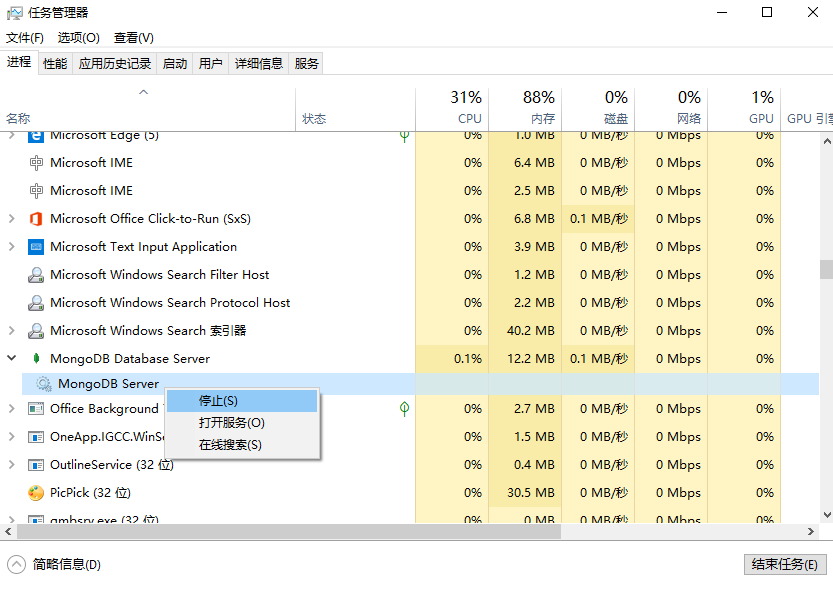Select the Microsoft Windows Search Filter Host row
Image resolution: width=833 pixels, height=589 pixels.
click(x=410, y=275)
